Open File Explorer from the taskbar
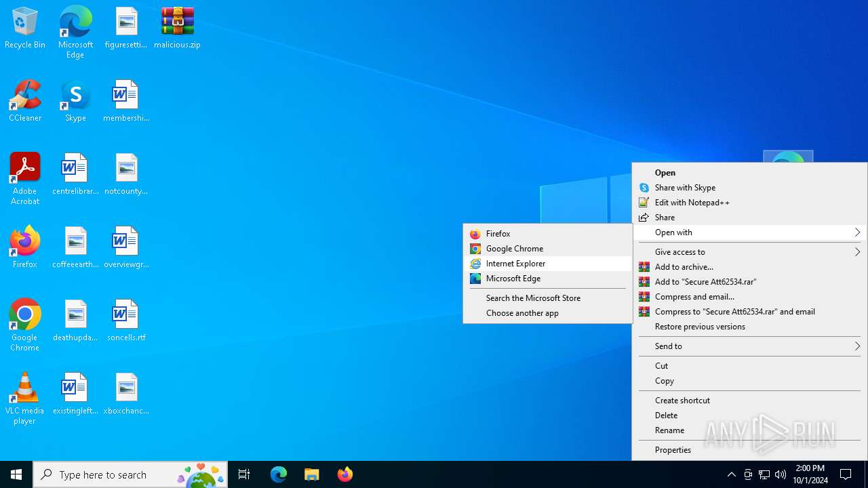Viewport: 868px width, 488px height. pos(312,474)
